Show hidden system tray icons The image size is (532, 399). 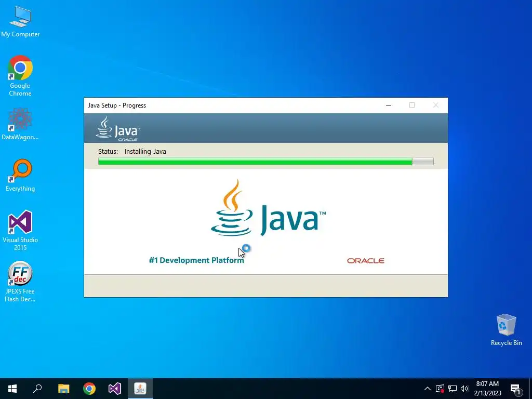(428, 389)
